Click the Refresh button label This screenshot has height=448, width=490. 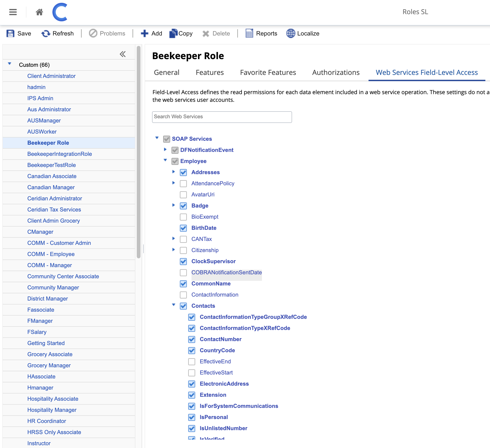(63, 33)
